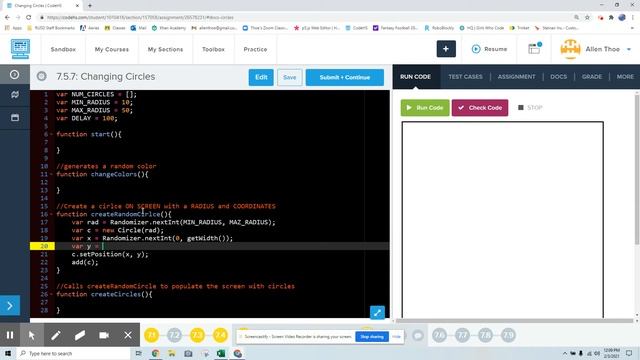Click the green Run Code button
This screenshot has width=640, height=360.
click(x=425, y=108)
